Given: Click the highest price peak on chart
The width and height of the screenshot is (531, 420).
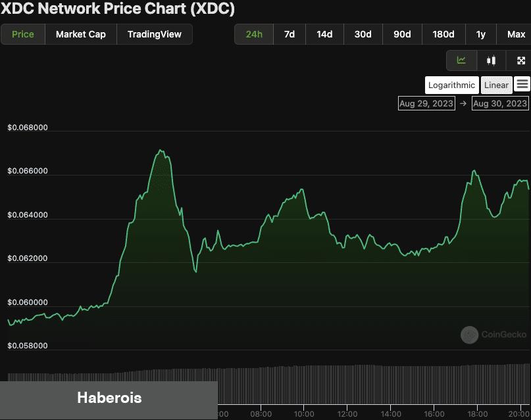Looking at the screenshot, I should tap(161, 151).
